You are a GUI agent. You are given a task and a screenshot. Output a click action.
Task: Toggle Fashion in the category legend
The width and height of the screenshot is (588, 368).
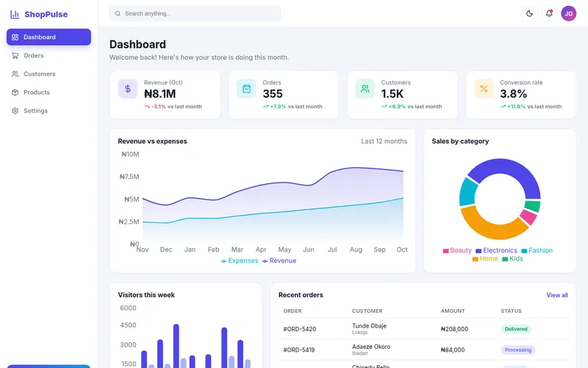537,250
